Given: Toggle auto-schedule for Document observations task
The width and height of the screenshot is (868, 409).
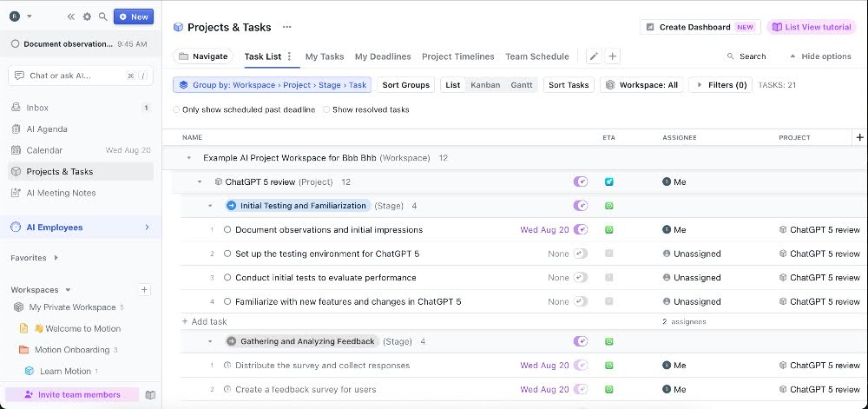Looking at the screenshot, I should click(x=580, y=229).
